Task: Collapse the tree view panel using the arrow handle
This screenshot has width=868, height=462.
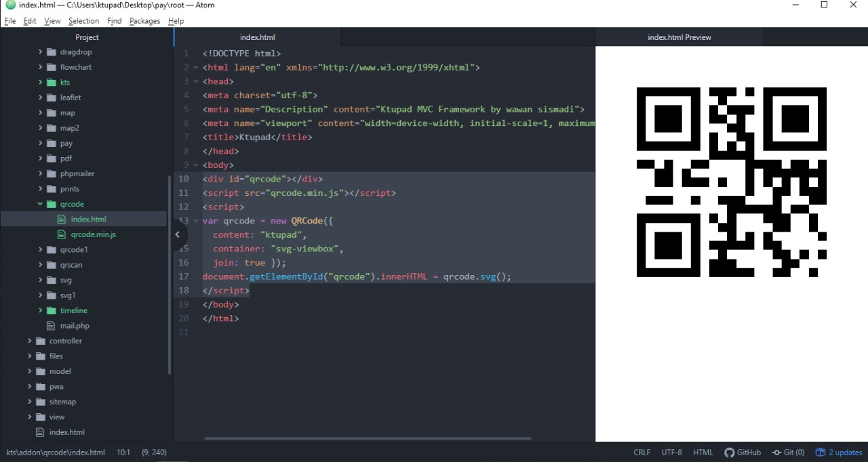Action: click(x=177, y=234)
